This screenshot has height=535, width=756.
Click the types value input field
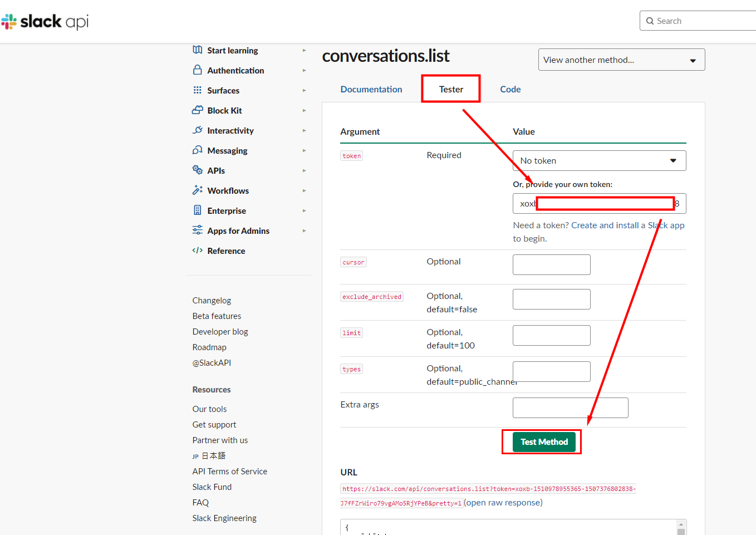click(x=551, y=371)
